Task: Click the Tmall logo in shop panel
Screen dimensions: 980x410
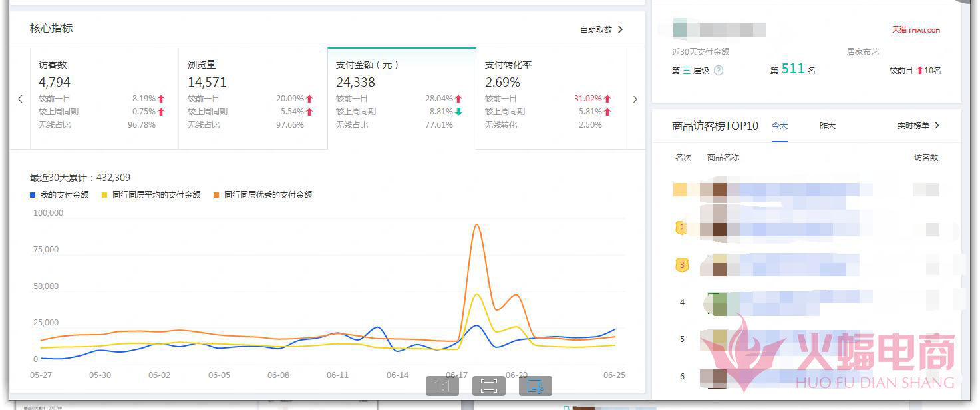Action: pos(916,30)
